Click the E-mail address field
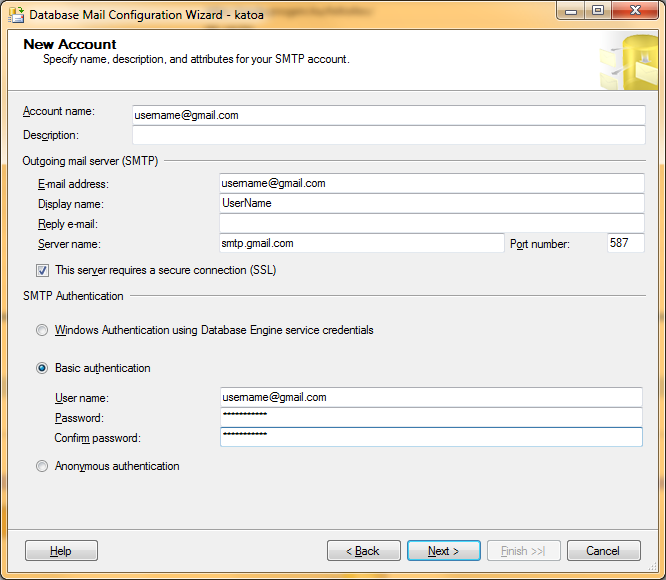Image resolution: width=666 pixels, height=580 pixels. click(431, 183)
